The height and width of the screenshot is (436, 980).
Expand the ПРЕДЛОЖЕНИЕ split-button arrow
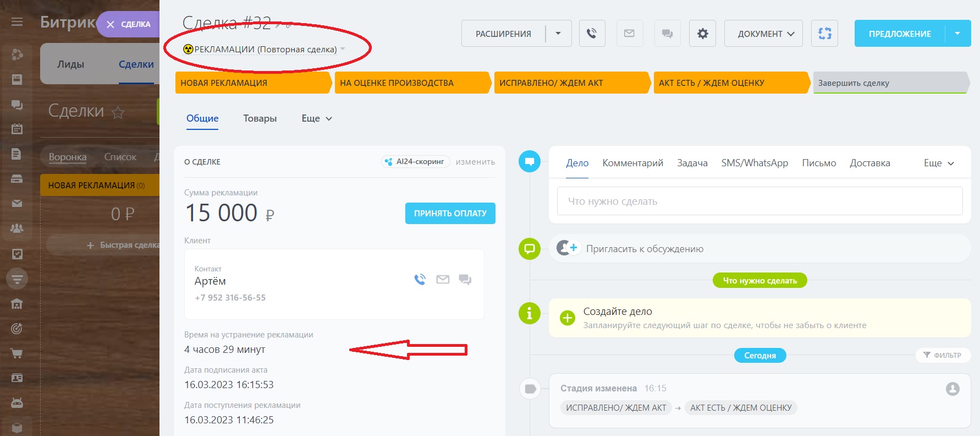[957, 34]
